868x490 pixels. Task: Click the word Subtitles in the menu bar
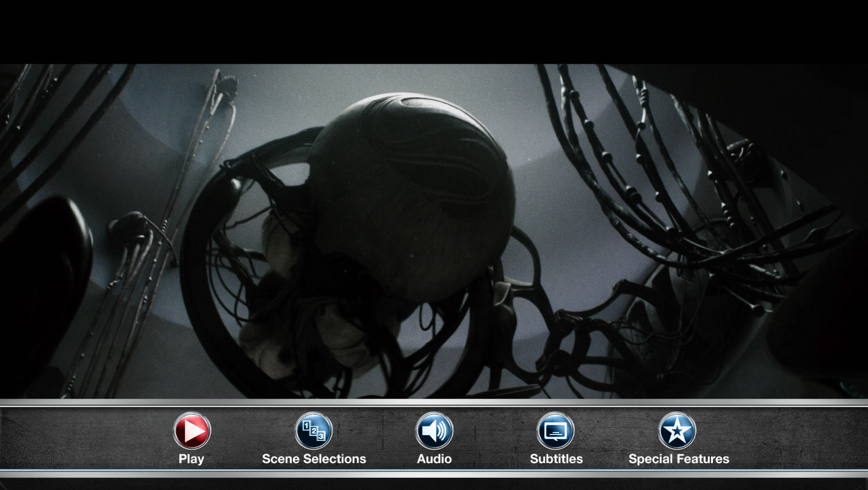[x=556, y=459]
